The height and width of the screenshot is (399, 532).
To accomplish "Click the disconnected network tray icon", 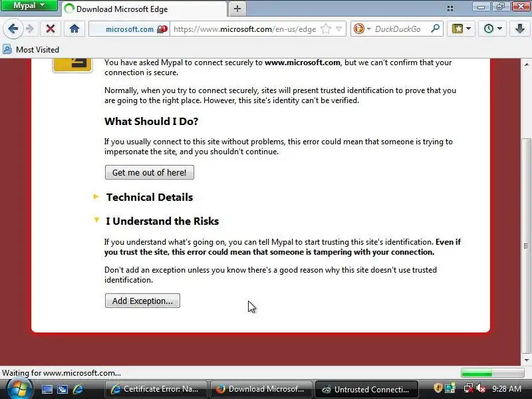I will pyautogui.click(x=468, y=388).
